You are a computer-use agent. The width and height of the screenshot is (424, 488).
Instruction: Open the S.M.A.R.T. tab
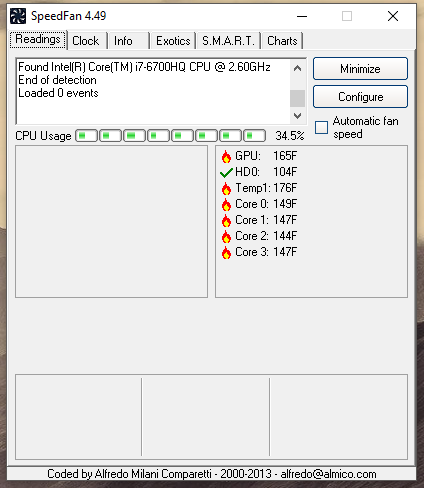tap(228, 41)
